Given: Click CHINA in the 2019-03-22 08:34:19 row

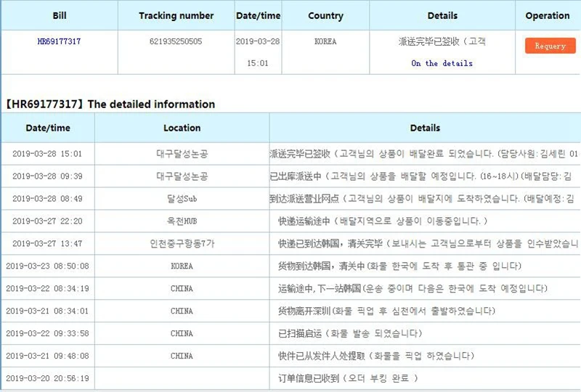Looking at the screenshot, I should [x=182, y=288].
